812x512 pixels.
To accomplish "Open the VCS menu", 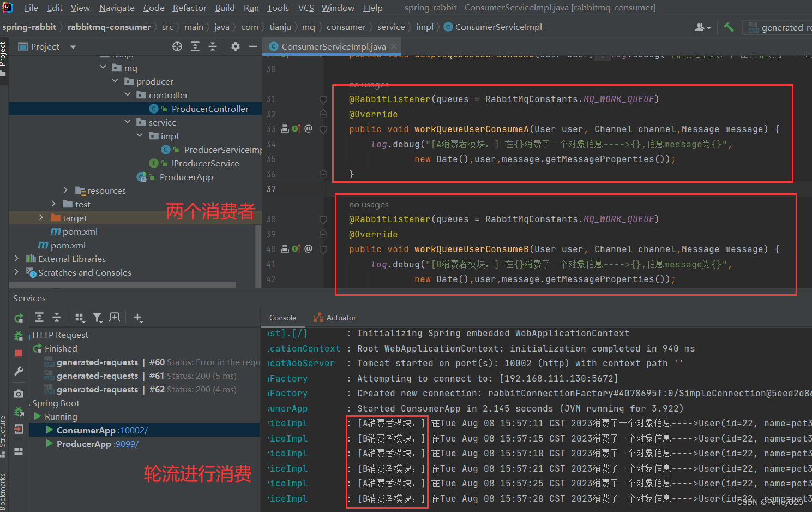I will [306, 8].
